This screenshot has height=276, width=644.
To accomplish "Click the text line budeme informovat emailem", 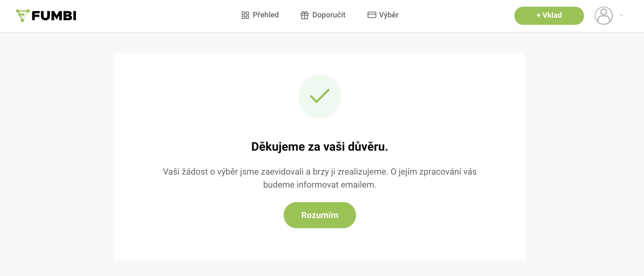I will [320, 185].
